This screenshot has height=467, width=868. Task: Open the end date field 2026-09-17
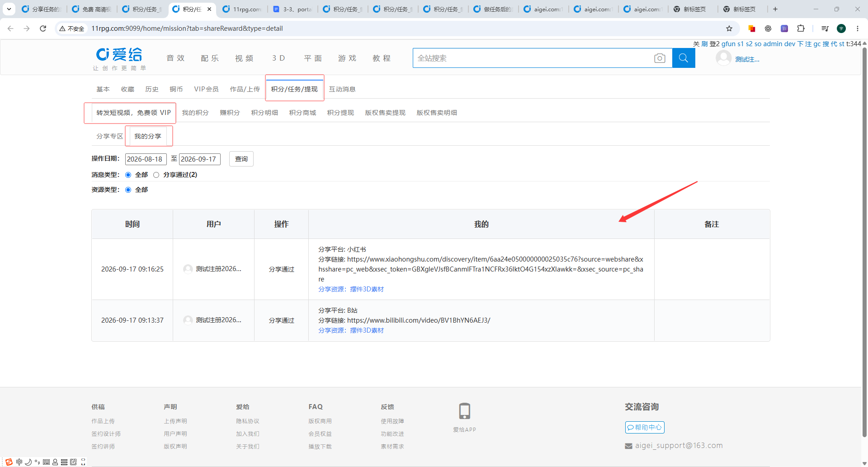point(200,159)
